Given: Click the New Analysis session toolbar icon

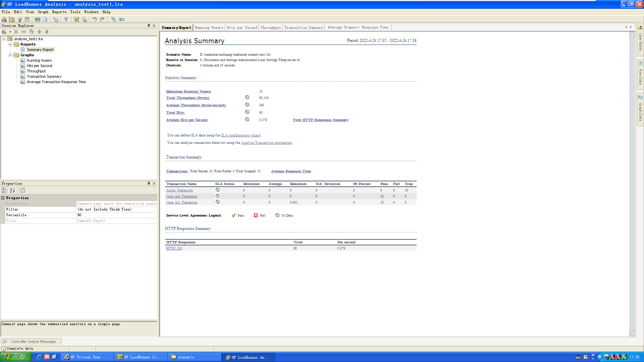Looking at the screenshot, I should [x=4, y=19].
